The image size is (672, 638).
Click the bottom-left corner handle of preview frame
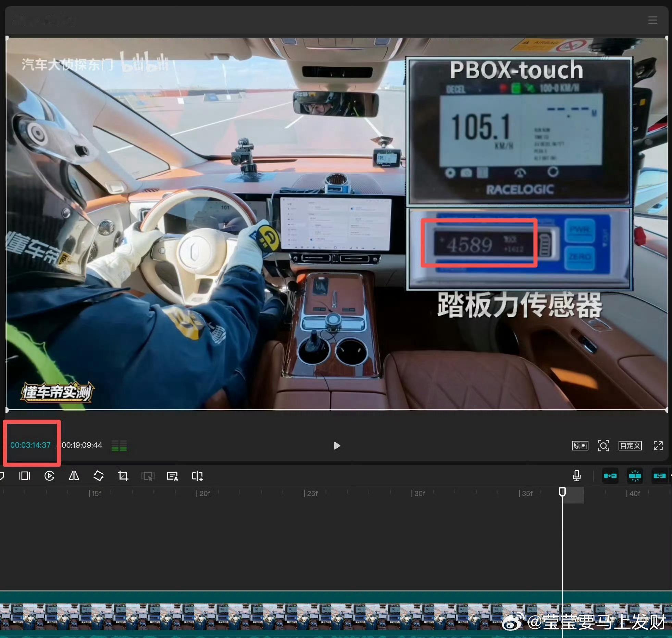click(7, 410)
